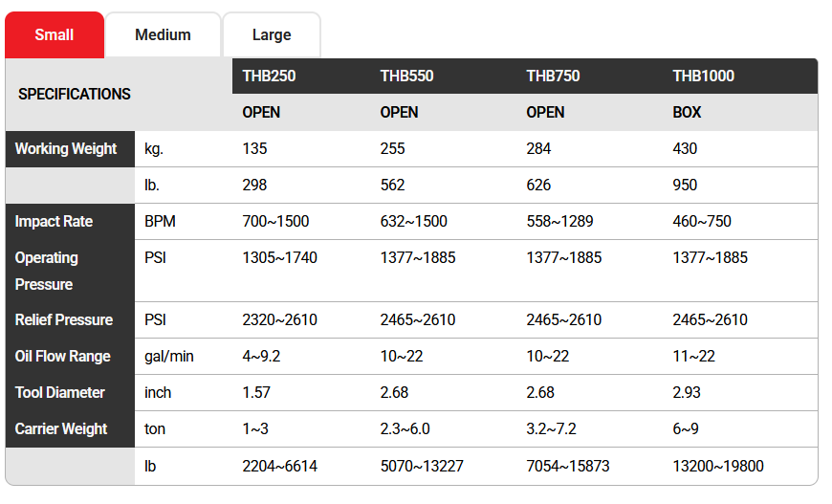Click the gal/min unit cell

click(168, 356)
